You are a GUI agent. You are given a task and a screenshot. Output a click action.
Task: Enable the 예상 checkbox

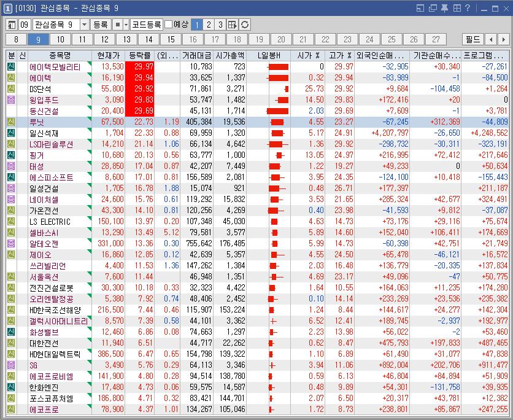168,25
